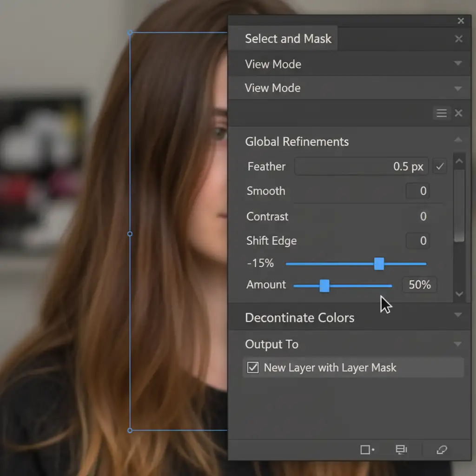Open the Output To dropdown arrow

point(458,344)
